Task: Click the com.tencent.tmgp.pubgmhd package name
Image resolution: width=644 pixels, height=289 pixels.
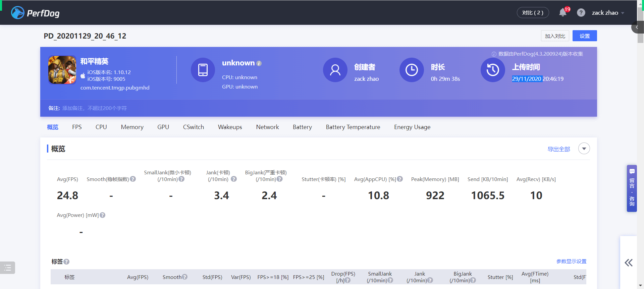Action: (x=115, y=88)
